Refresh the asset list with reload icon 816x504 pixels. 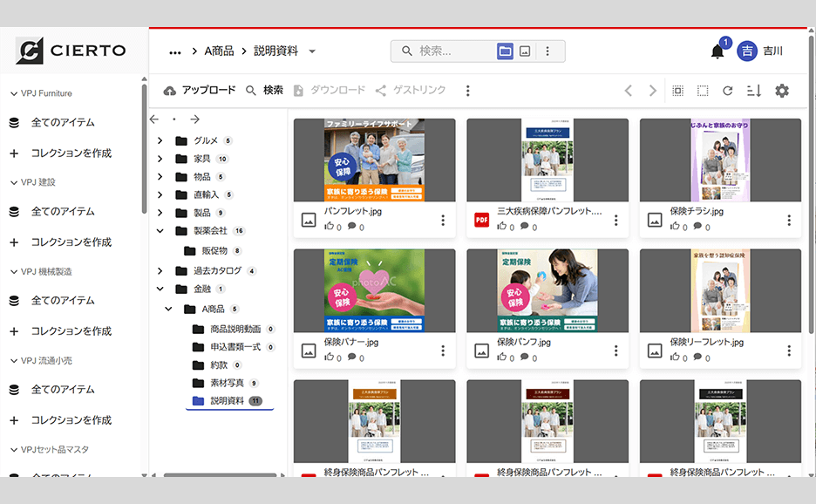coord(729,90)
